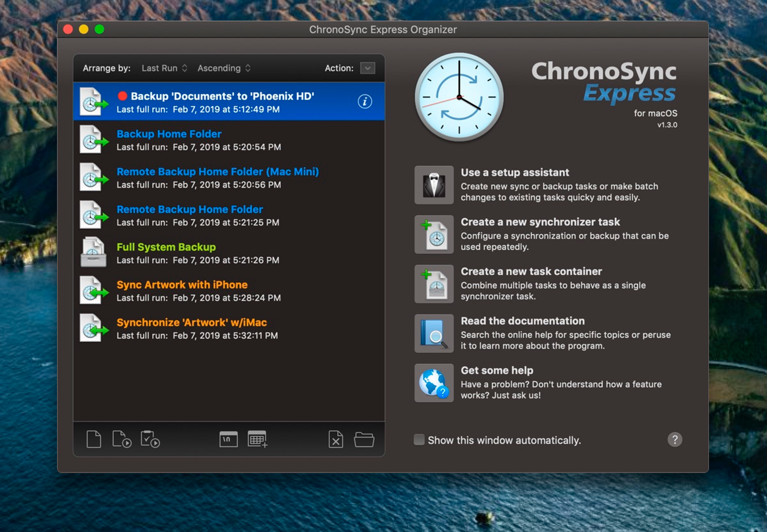Select the Sync Artwork with iPhone title
Image resolution: width=767 pixels, height=532 pixels.
182,285
